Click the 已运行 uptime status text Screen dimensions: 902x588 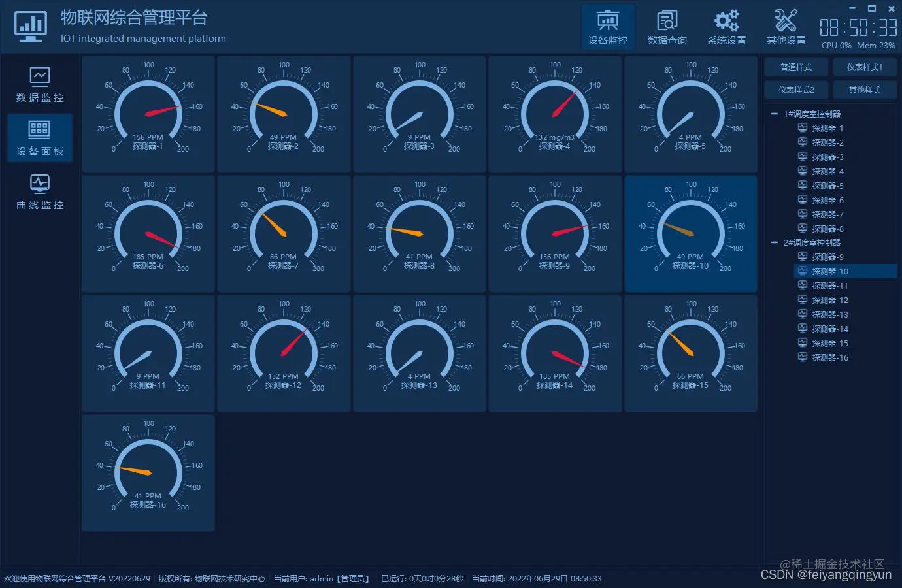(x=422, y=579)
